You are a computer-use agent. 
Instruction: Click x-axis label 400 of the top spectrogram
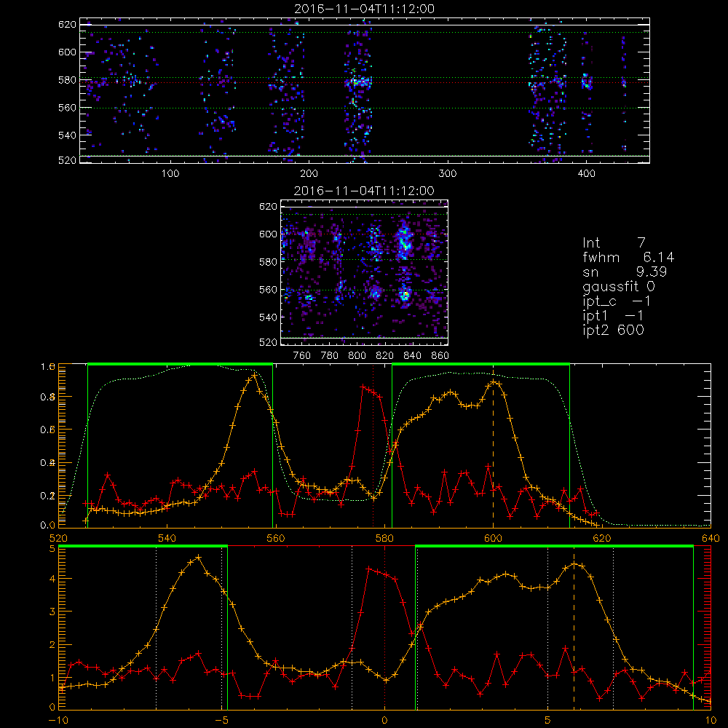(586, 174)
